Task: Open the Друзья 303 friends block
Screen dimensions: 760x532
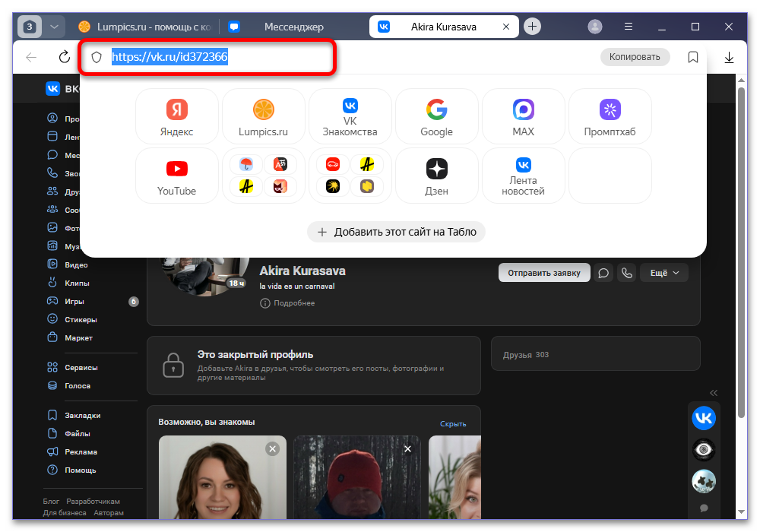Action: [596, 353]
